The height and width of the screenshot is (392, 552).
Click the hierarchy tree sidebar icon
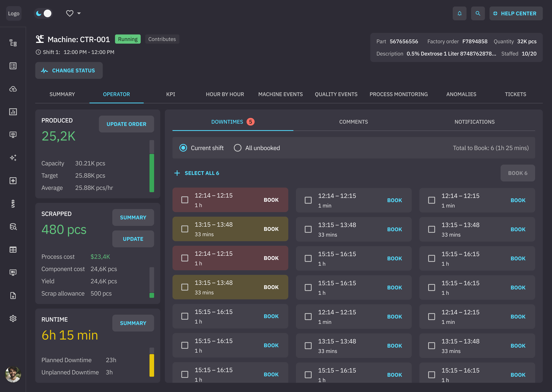pyautogui.click(x=13, y=43)
